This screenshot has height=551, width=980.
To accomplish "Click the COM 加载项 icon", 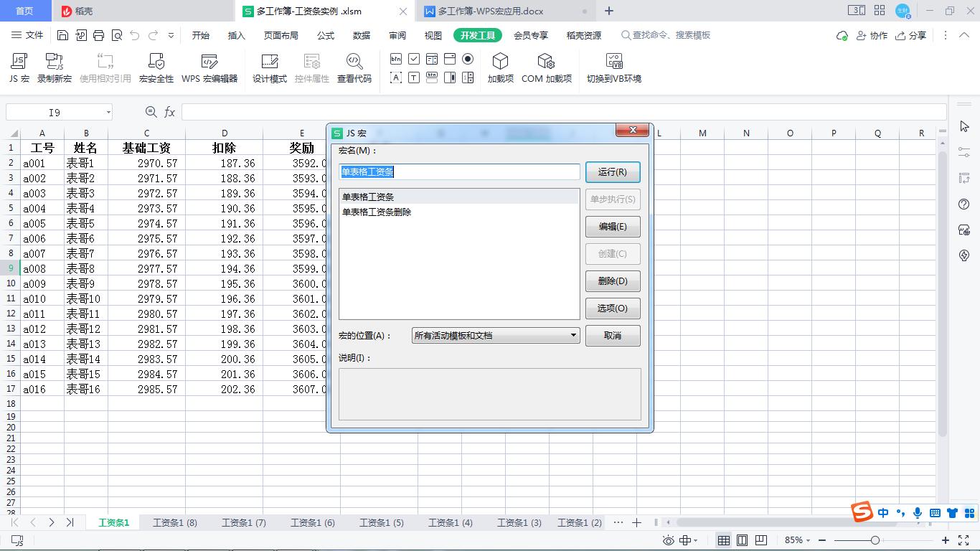I will click(547, 66).
